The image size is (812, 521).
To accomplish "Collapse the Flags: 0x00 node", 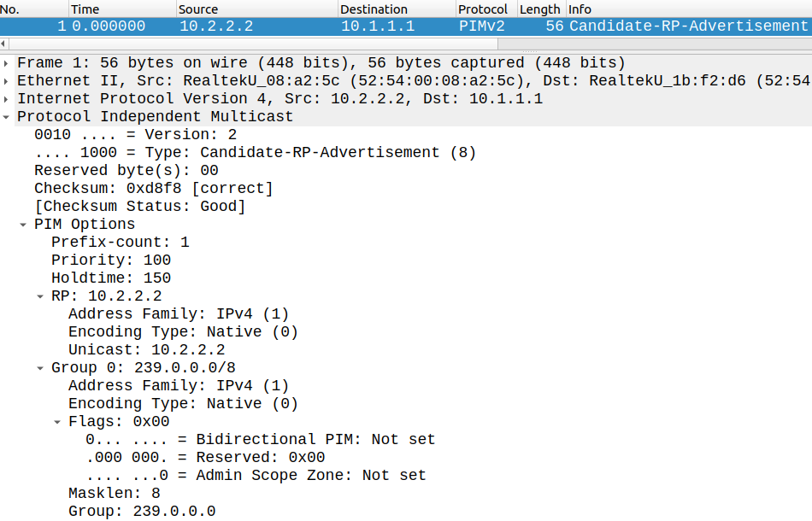I will pyautogui.click(x=57, y=422).
